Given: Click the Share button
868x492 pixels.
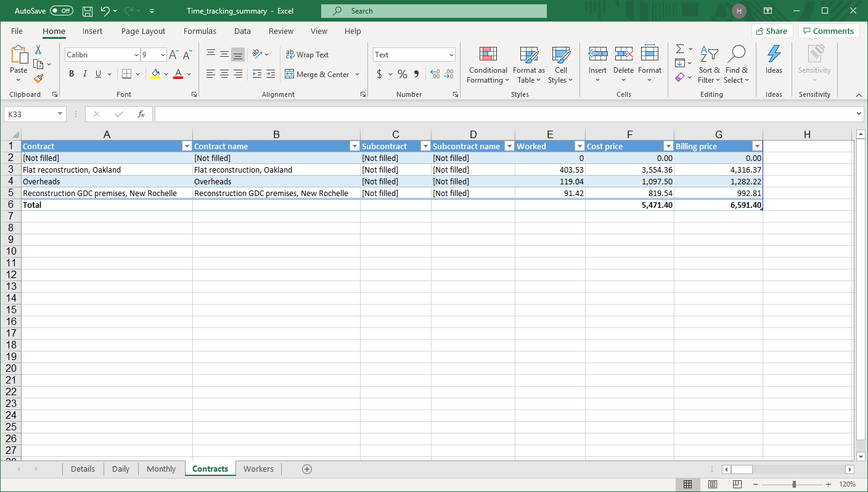Looking at the screenshot, I should (x=772, y=31).
